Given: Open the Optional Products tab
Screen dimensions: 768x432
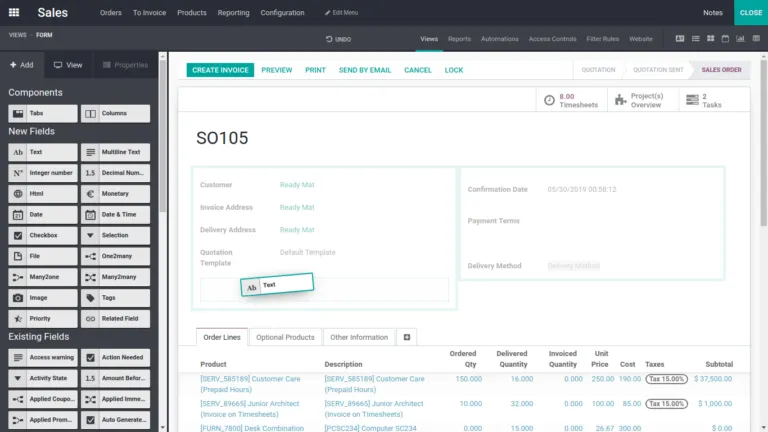Looking at the screenshot, I should tap(285, 337).
